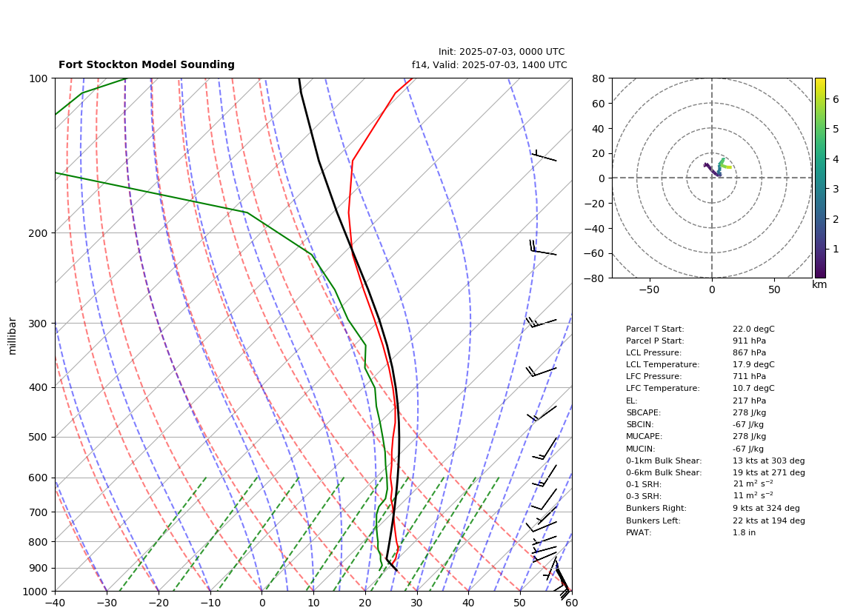846x616 pixels.
Task: Click the millibar axis label
Action: pyautogui.click(x=13, y=336)
